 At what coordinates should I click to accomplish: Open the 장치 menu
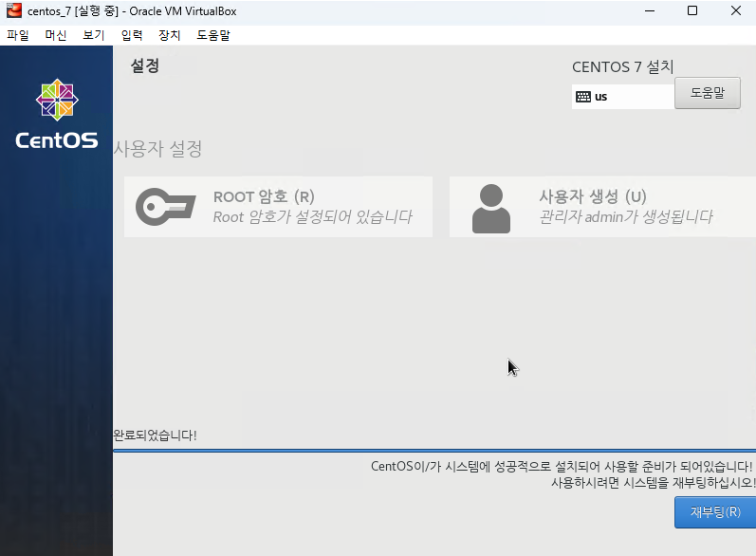point(169,35)
